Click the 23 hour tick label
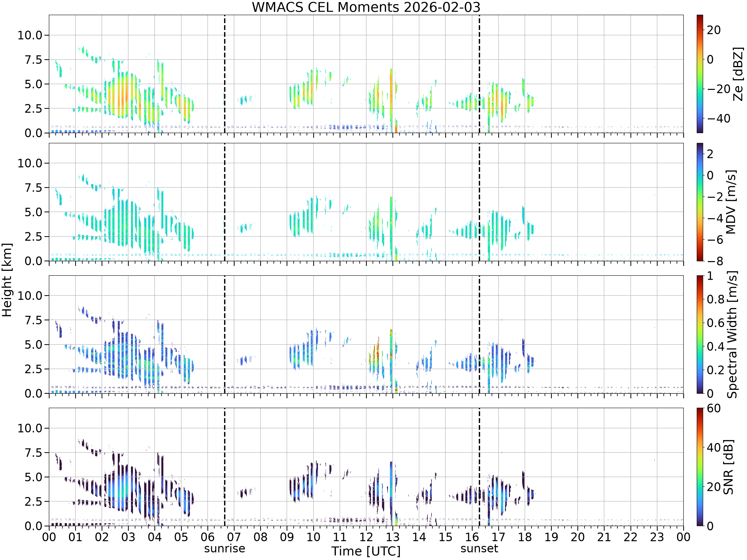747x560 pixels. tap(657, 537)
